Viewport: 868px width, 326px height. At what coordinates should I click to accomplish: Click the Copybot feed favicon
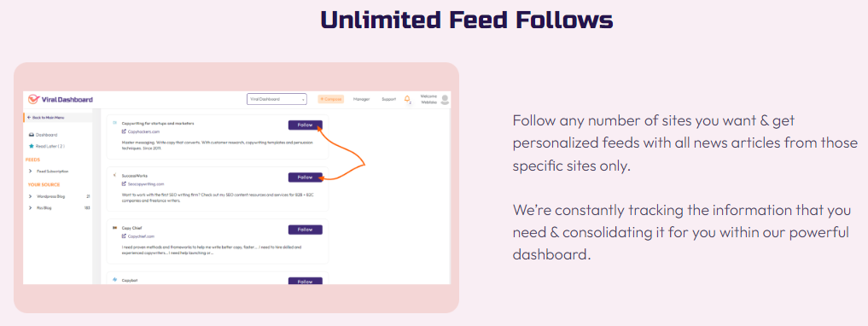pos(115,280)
